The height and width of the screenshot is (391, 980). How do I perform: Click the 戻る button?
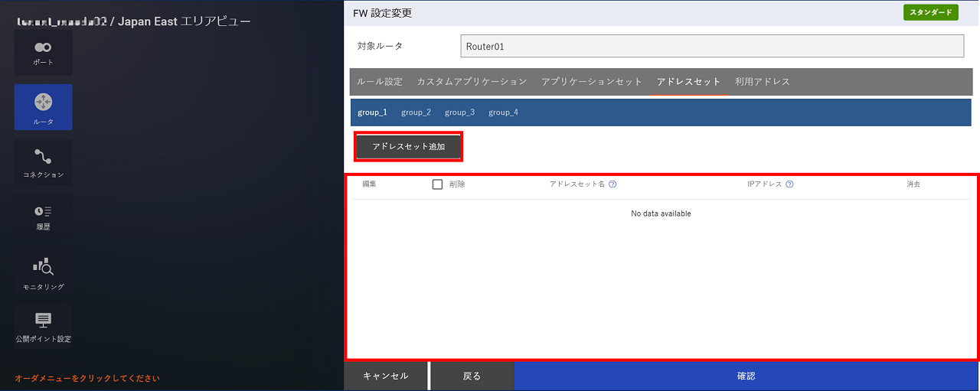click(x=472, y=376)
